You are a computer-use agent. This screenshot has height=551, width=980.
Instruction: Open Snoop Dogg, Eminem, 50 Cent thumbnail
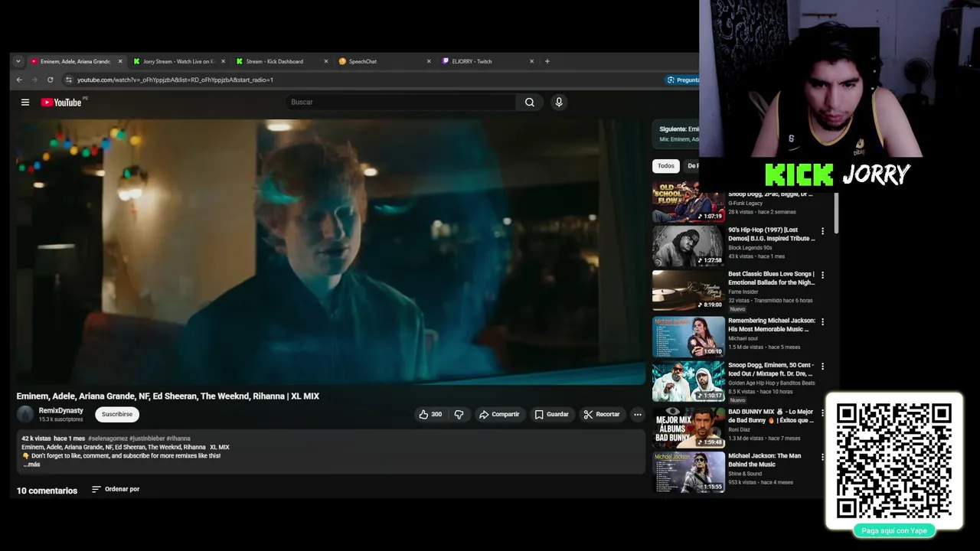pyautogui.click(x=688, y=381)
